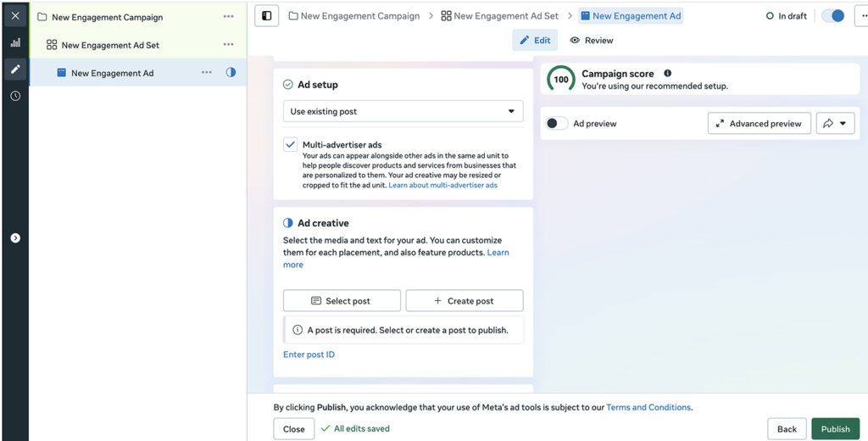Image resolution: width=868 pixels, height=441 pixels.
Task: Click the Campaign score info icon
Action: (x=668, y=74)
